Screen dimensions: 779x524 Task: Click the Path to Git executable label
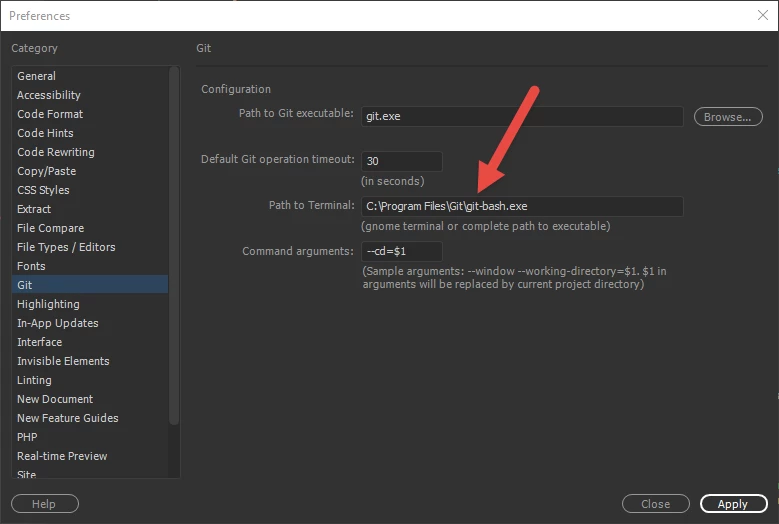[x=296, y=113]
